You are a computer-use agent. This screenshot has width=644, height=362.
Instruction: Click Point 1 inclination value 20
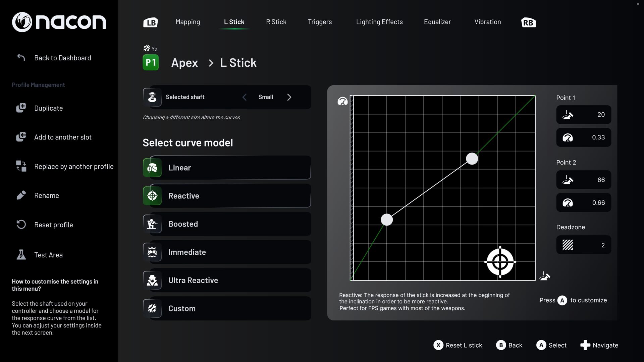(x=583, y=115)
